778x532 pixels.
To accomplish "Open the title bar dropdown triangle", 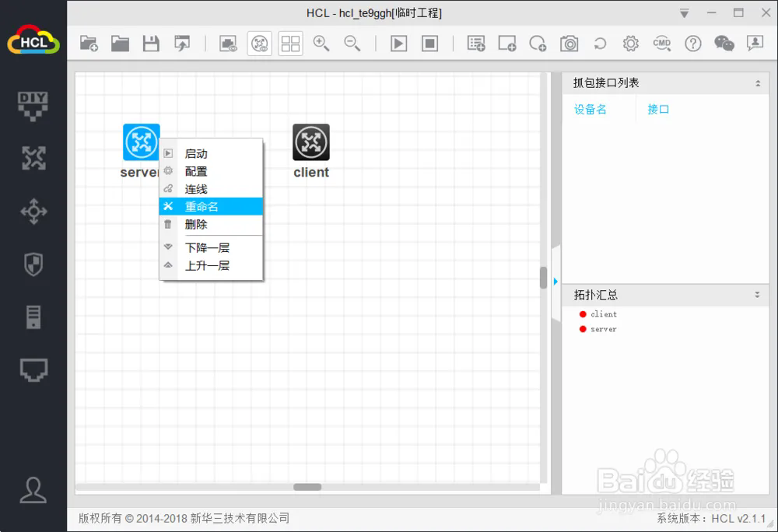I will [684, 13].
